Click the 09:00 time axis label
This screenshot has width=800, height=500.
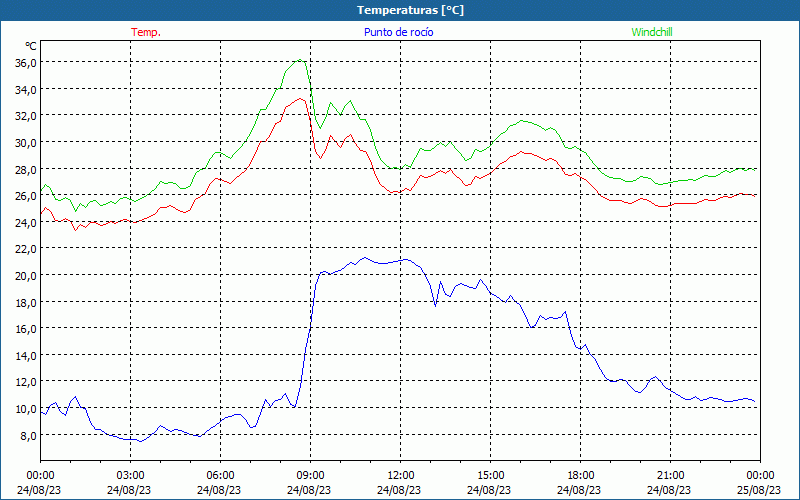coord(311,476)
